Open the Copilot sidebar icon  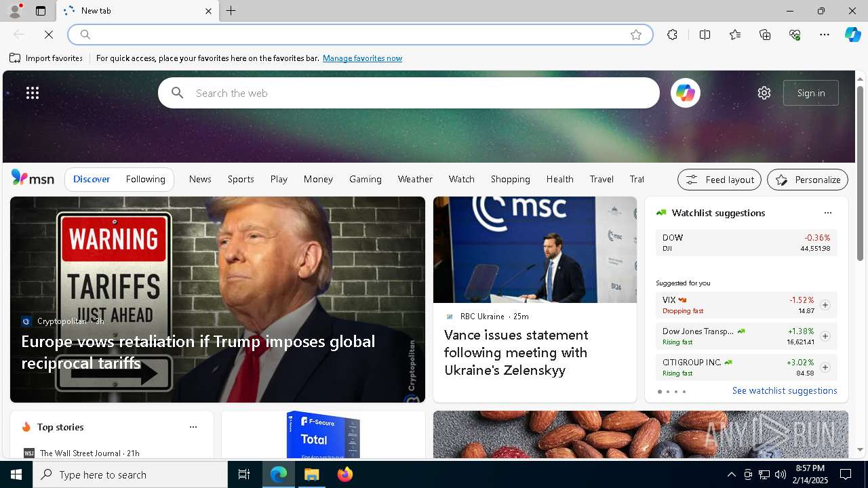(x=852, y=35)
